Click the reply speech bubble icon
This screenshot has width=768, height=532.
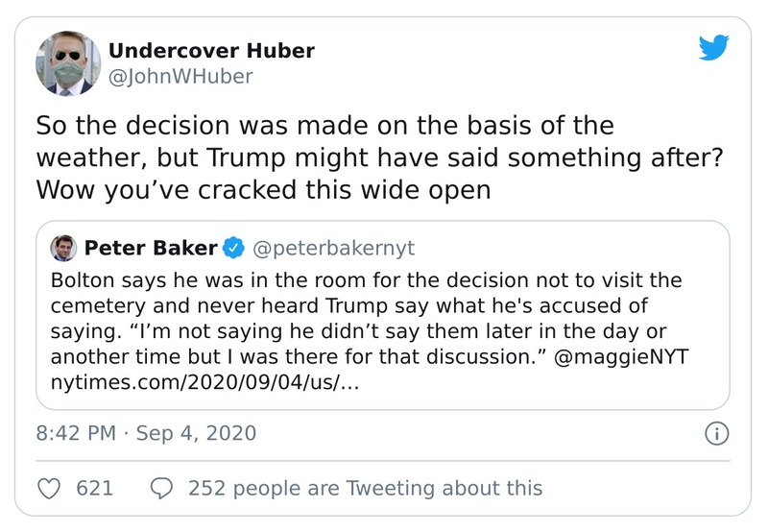click(x=163, y=488)
